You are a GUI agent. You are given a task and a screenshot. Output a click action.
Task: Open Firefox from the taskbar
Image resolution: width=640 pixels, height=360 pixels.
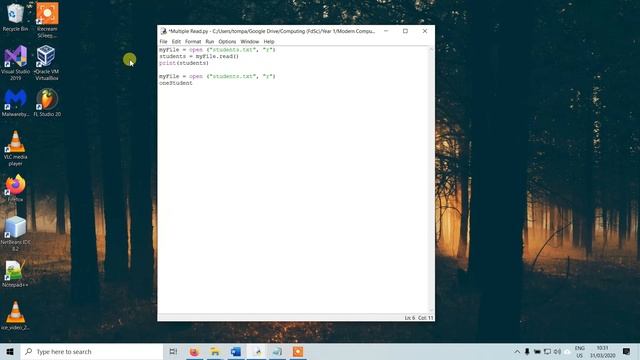click(x=194, y=351)
